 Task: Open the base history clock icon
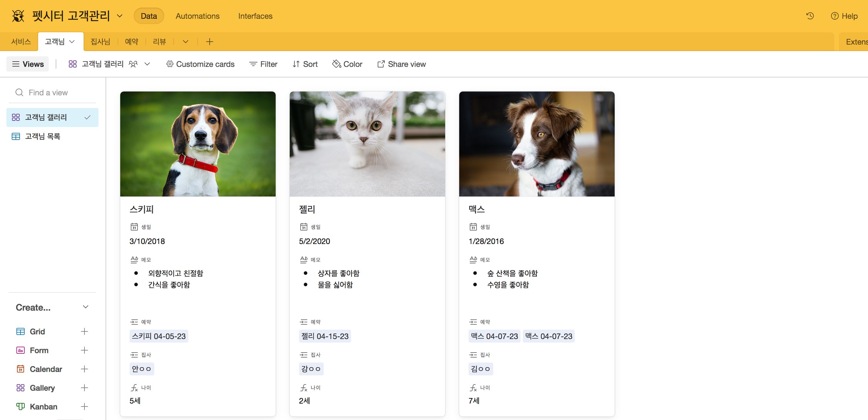(x=810, y=16)
